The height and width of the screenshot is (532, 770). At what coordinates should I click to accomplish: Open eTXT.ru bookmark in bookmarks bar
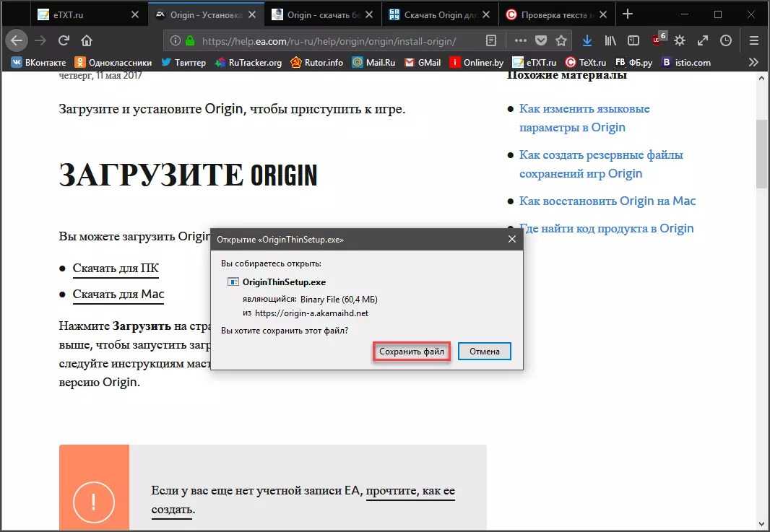point(535,62)
